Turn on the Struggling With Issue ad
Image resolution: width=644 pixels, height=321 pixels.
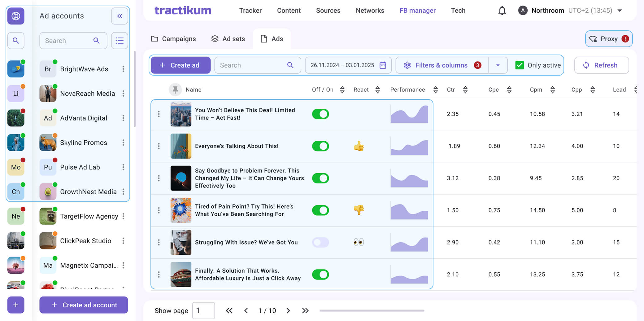(x=320, y=242)
